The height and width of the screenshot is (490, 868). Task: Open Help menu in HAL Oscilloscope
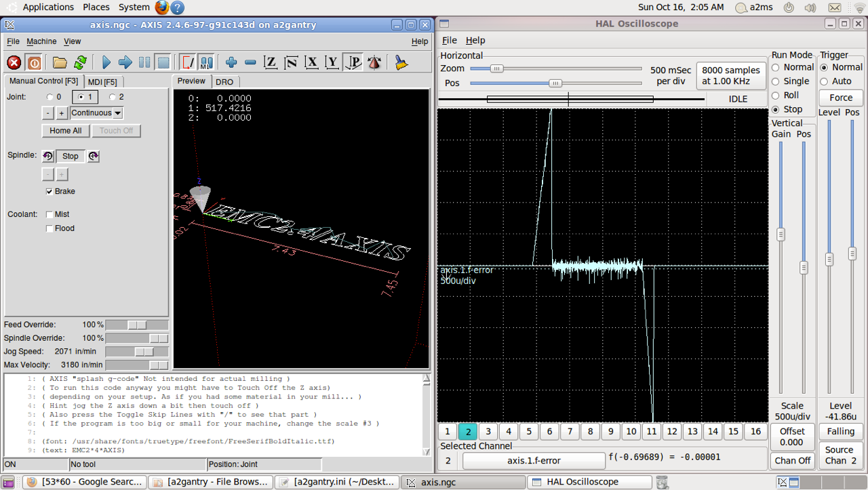click(475, 40)
